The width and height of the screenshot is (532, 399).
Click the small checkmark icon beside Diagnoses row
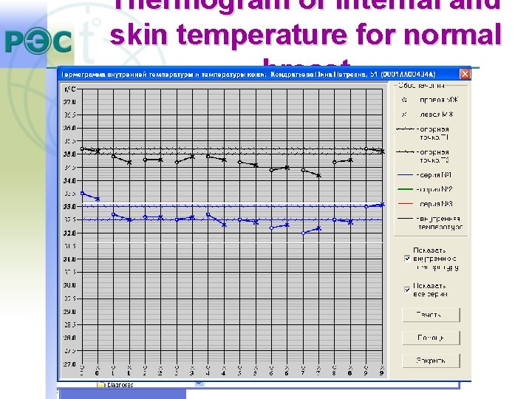point(199,383)
